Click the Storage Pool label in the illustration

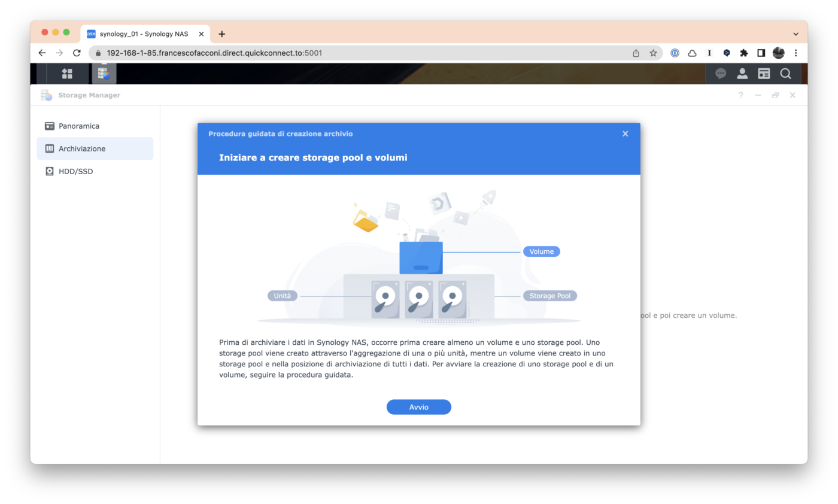point(550,296)
